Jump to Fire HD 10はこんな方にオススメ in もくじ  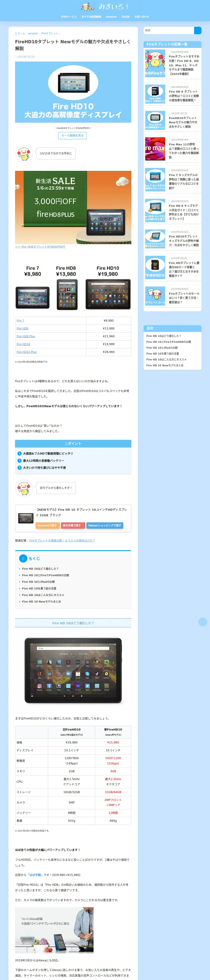tap(43, 595)
